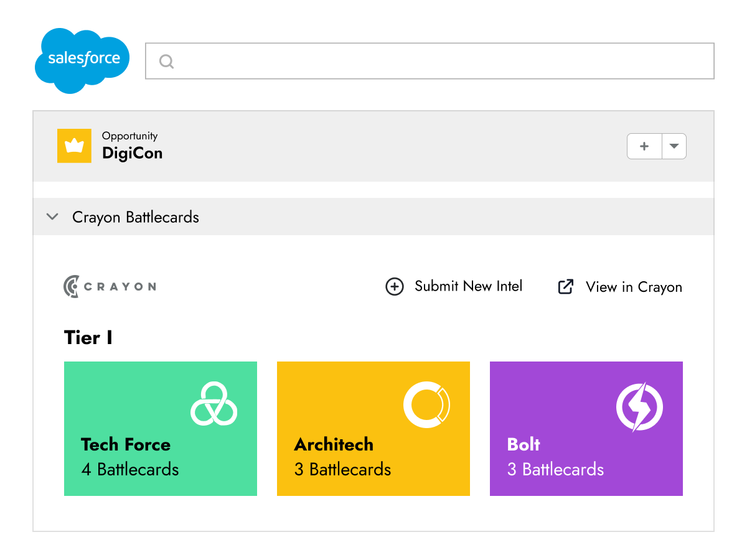Click the yellow crown Opportunity icon
Viewport: 747px width, 560px height.
(x=74, y=146)
